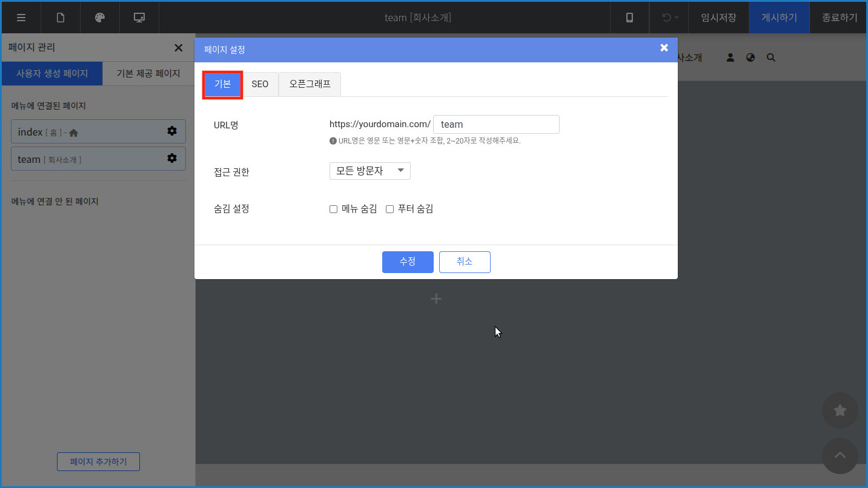Click the scroll-to-top arrow button
Image resolution: width=868 pixels, height=488 pixels.
pyautogui.click(x=840, y=456)
